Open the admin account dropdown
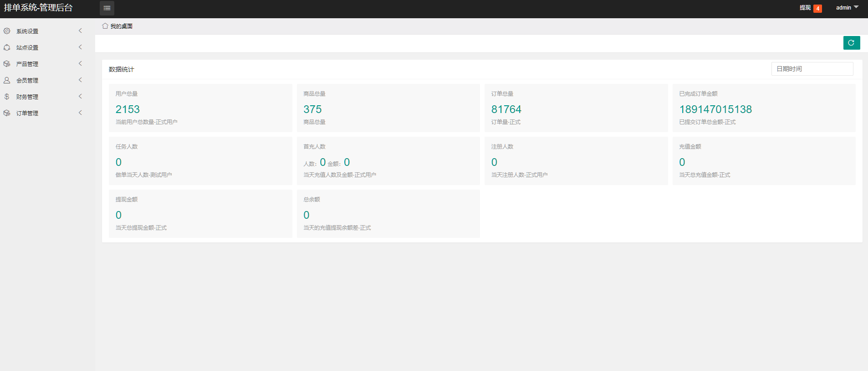 coord(847,8)
